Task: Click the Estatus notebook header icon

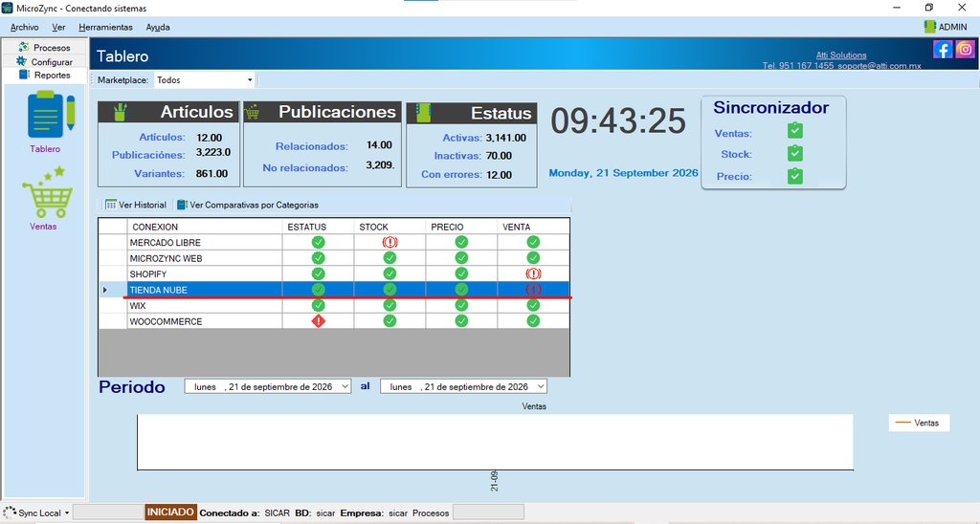Action: 424,113
